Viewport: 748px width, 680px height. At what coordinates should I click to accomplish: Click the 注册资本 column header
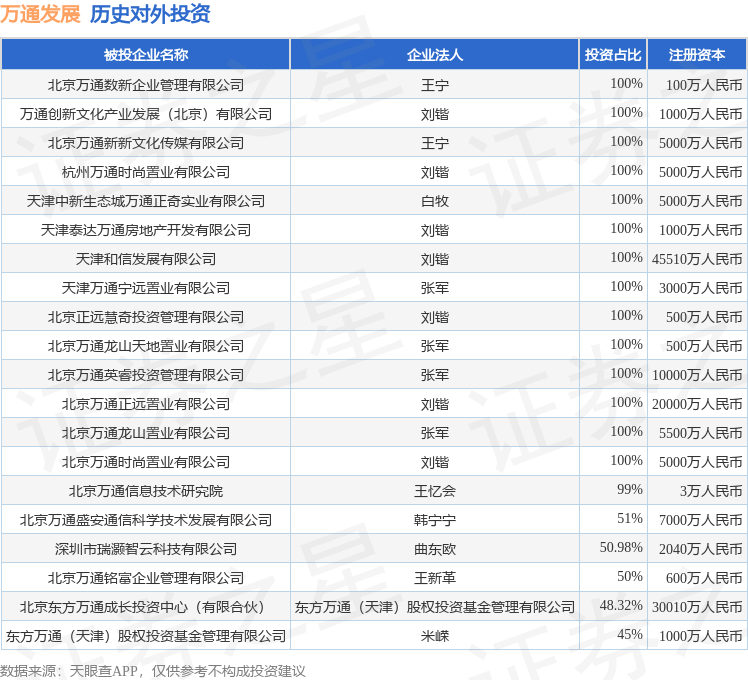tap(697, 54)
